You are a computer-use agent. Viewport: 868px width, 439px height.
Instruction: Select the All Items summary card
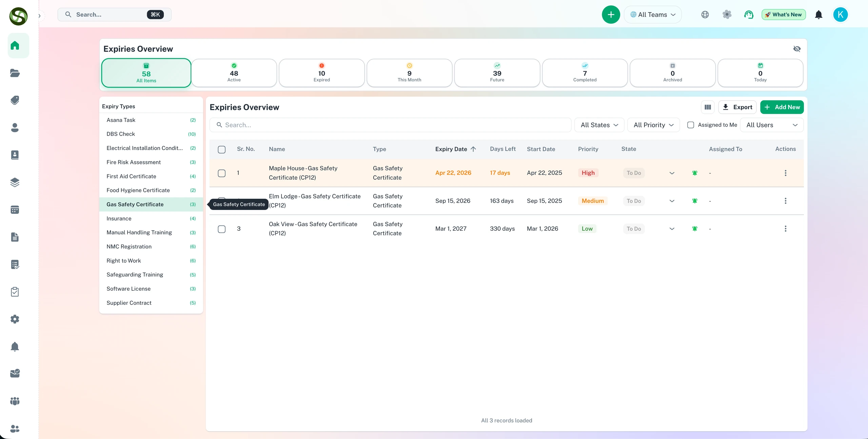[146, 73]
